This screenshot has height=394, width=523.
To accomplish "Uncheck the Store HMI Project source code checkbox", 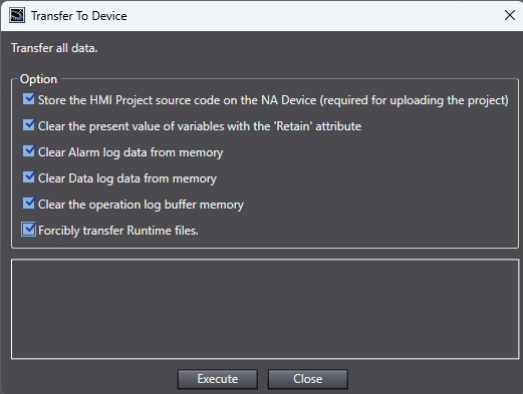I will 29,99.
